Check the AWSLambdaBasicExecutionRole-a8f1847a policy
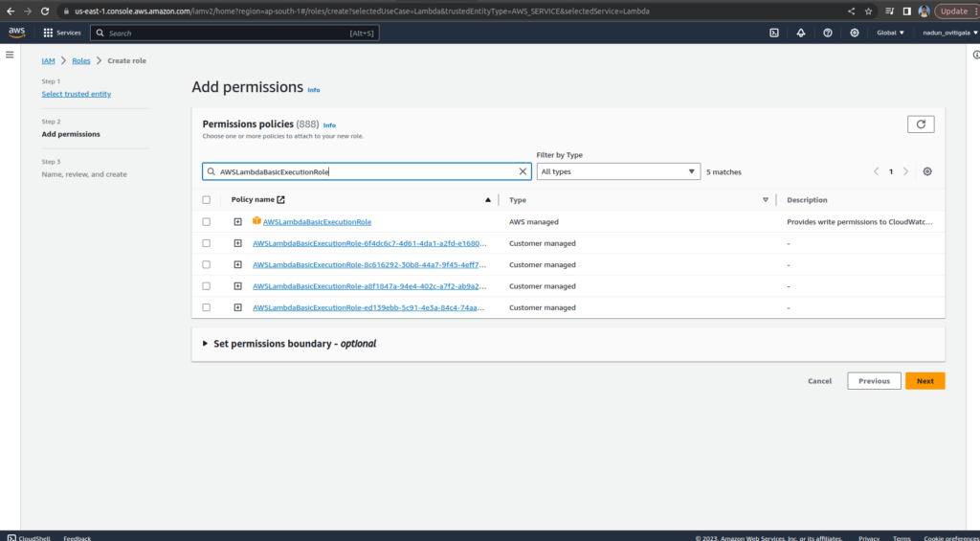Image resolution: width=980 pixels, height=541 pixels. click(x=207, y=286)
